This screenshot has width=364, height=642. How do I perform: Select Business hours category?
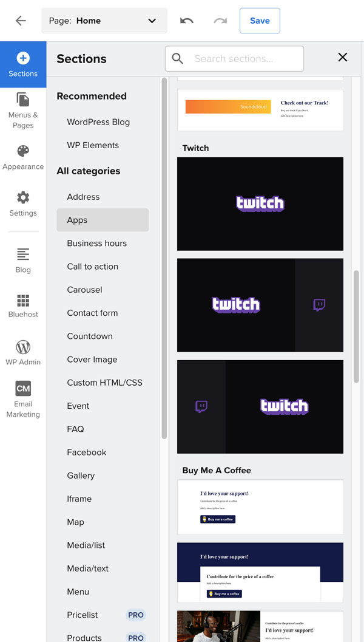[x=97, y=243]
